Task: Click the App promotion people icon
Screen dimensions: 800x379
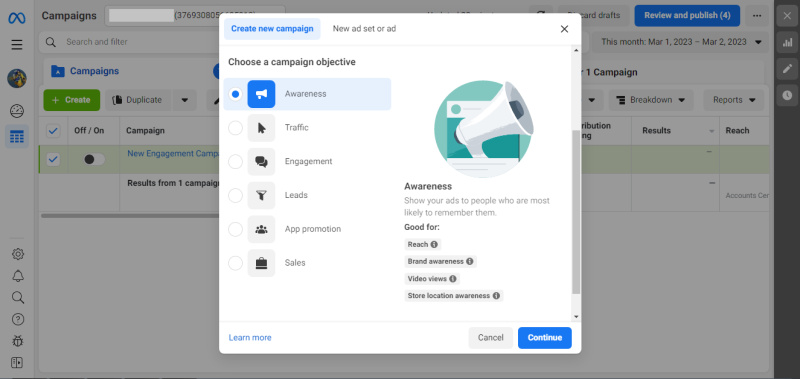Action: (x=261, y=229)
